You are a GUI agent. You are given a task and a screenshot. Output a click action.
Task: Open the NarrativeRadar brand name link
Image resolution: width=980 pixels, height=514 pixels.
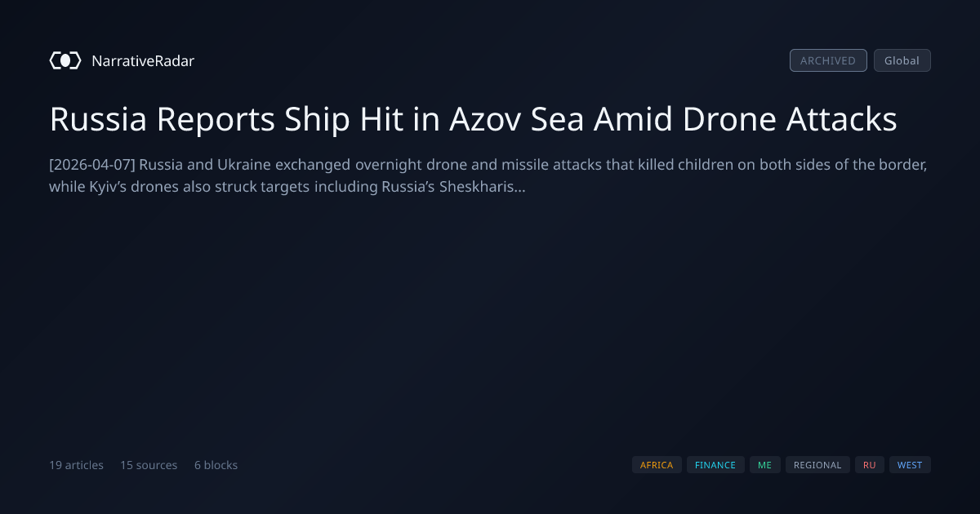143,60
